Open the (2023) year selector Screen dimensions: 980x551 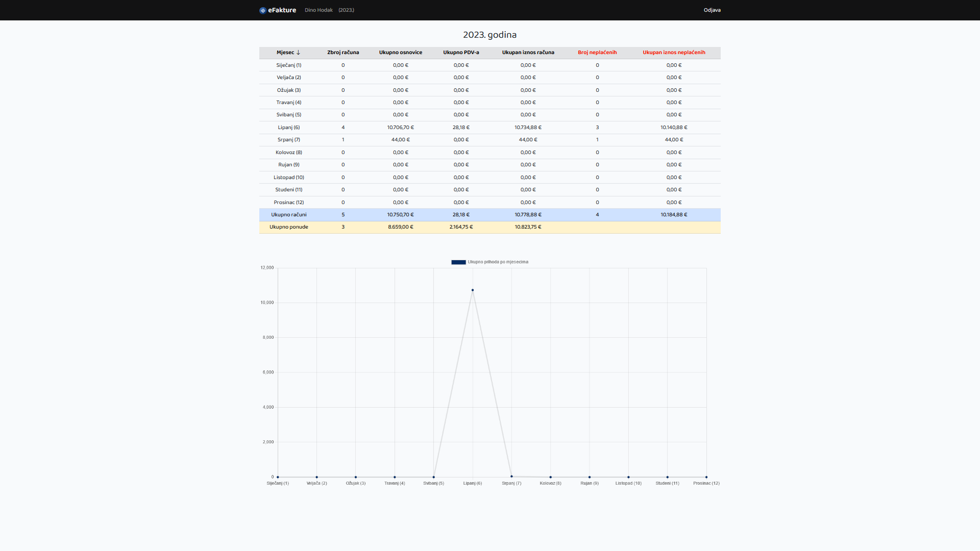click(346, 10)
